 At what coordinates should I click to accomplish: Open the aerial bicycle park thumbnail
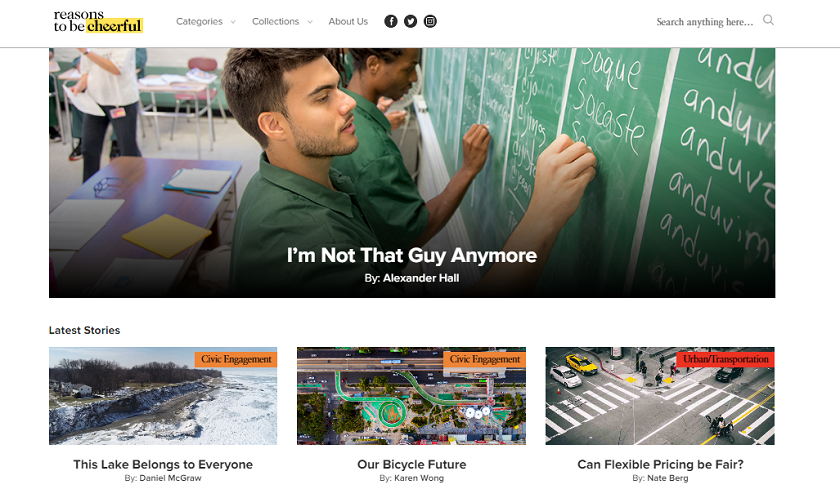(411, 396)
